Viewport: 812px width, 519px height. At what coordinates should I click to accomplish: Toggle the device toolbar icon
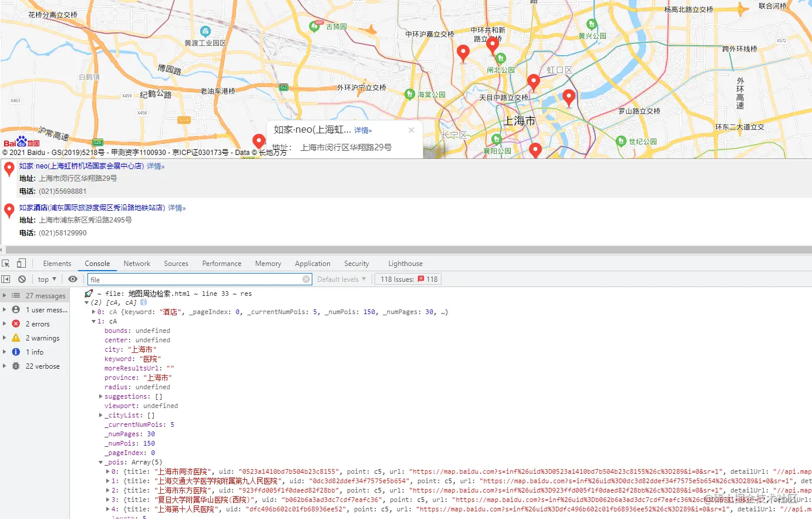coord(21,264)
